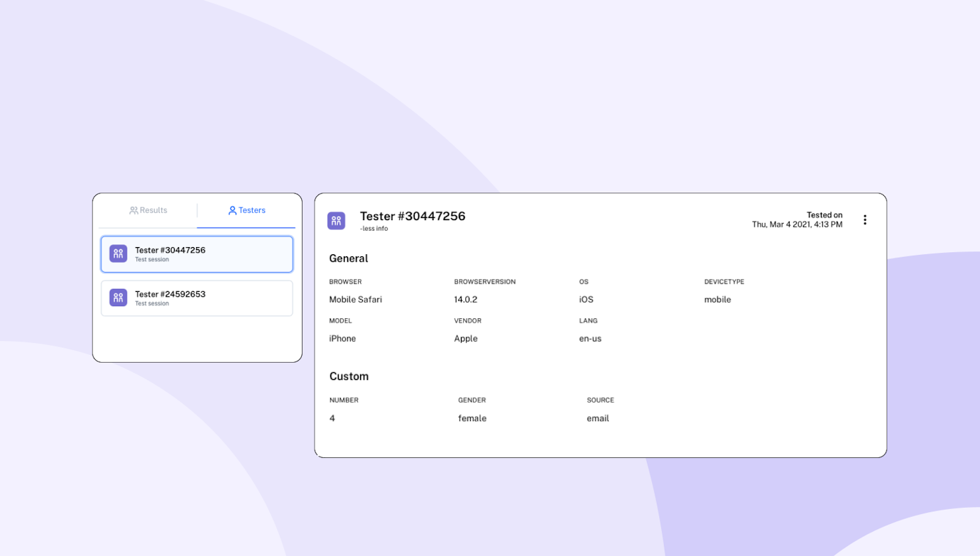This screenshot has height=556, width=980.
Task: Click the iOS operating system value
Action: point(587,300)
